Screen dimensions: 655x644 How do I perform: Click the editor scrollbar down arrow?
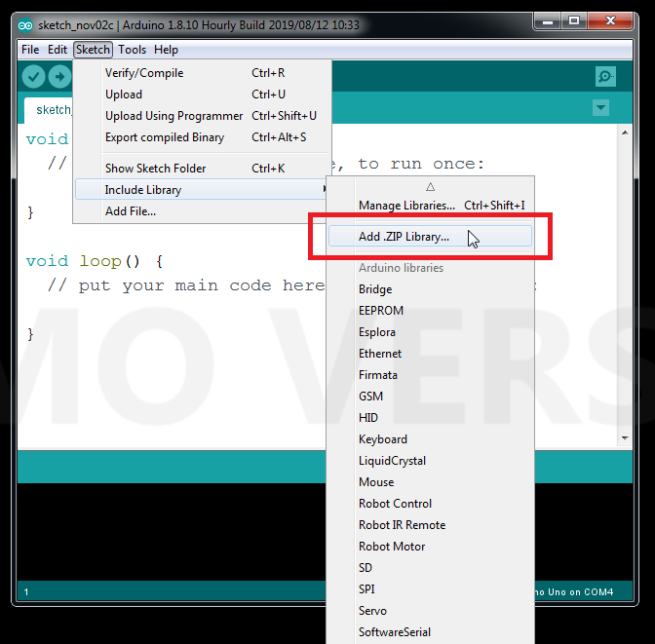(x=625, y=438)
